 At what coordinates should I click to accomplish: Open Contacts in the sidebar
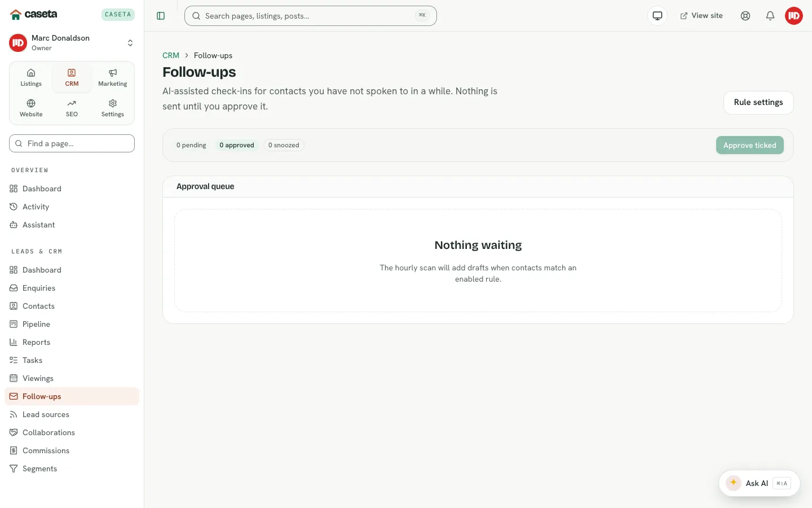point(72,306)
